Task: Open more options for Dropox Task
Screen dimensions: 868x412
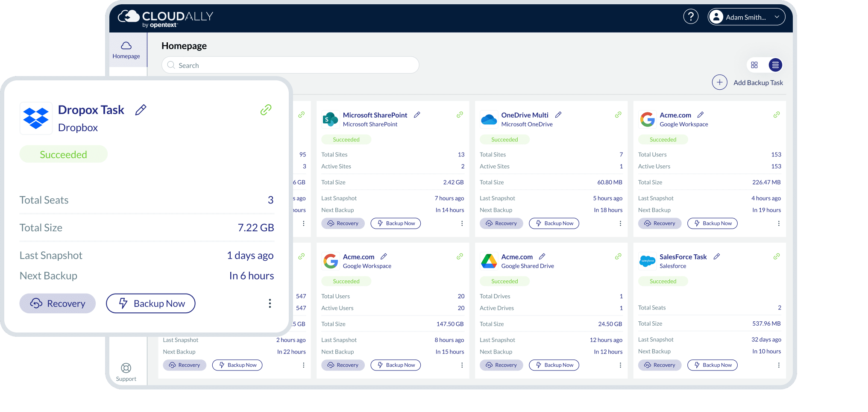Action: [x=270, y=303]
